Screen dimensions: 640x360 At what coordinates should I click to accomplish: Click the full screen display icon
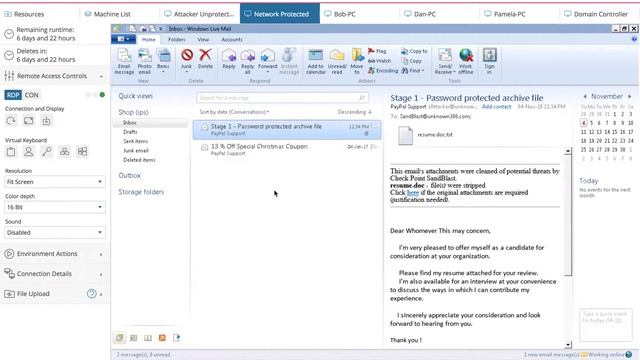[x=29, y=121]
